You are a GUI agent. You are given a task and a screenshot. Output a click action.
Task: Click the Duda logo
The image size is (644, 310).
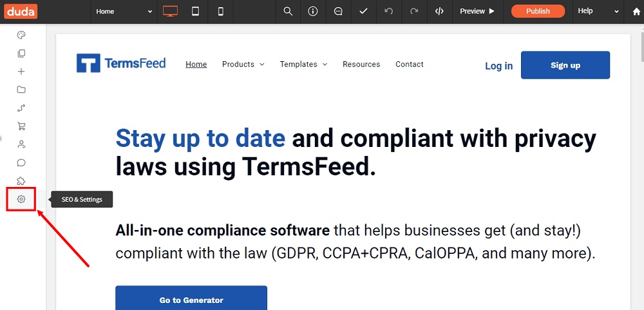[x=21, y=11]
